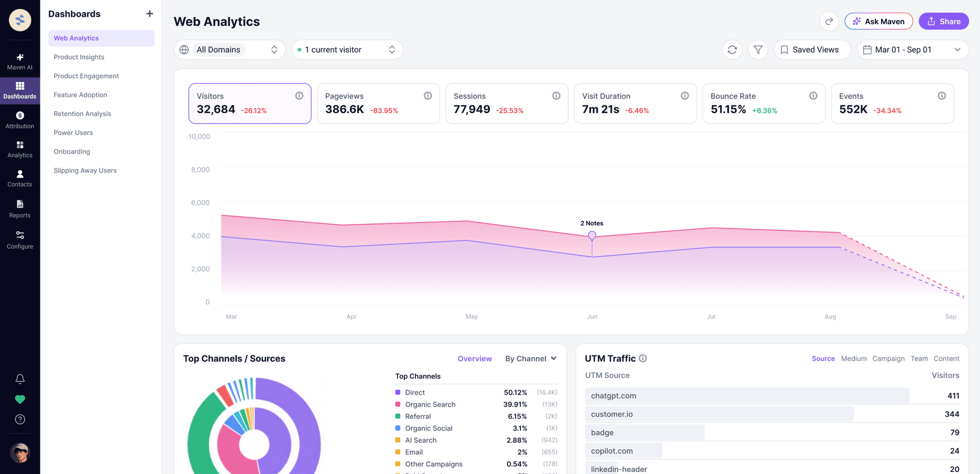Show info for Pageviews metric

click(428, 96)
